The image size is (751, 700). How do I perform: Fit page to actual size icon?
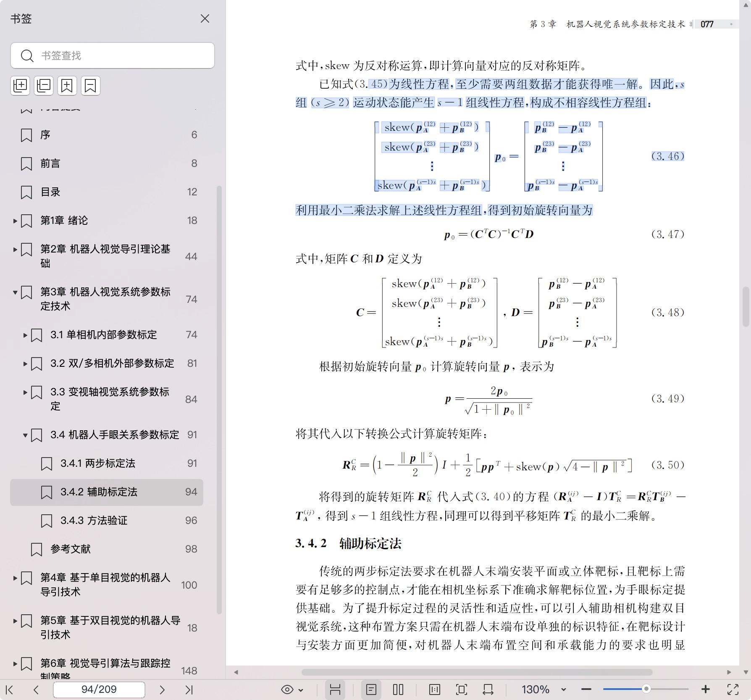pyautogui.click(x=435, y=689)
